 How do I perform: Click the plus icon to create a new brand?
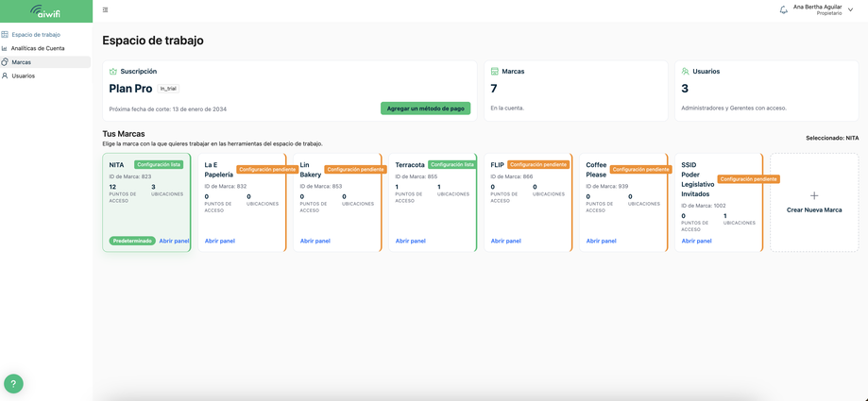814,196
